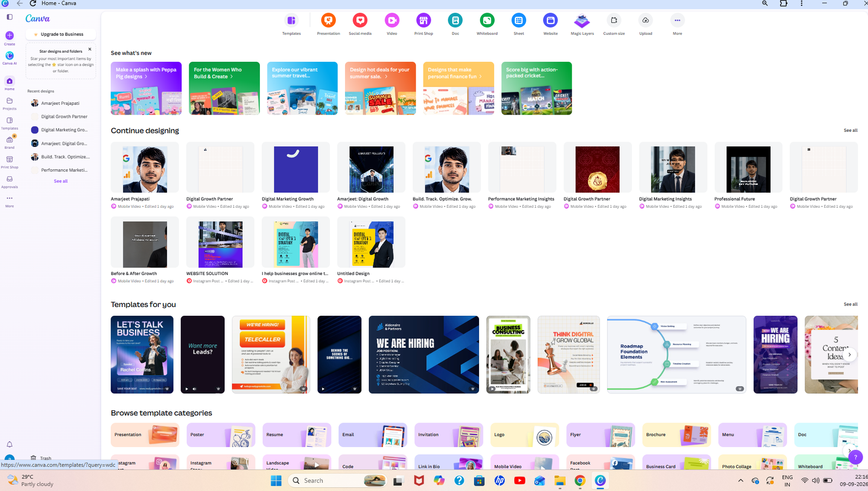
Task: Open the summer sale deals banner
Action: 380,88
